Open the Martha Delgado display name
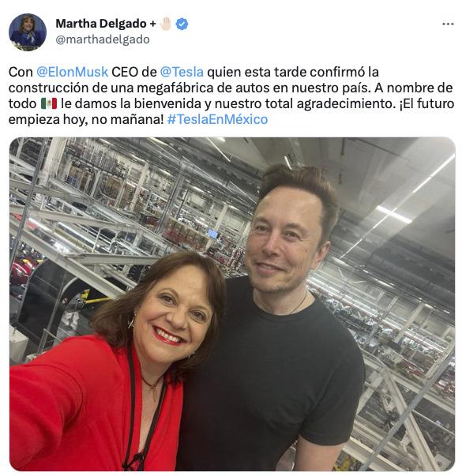 click(101, 24)
